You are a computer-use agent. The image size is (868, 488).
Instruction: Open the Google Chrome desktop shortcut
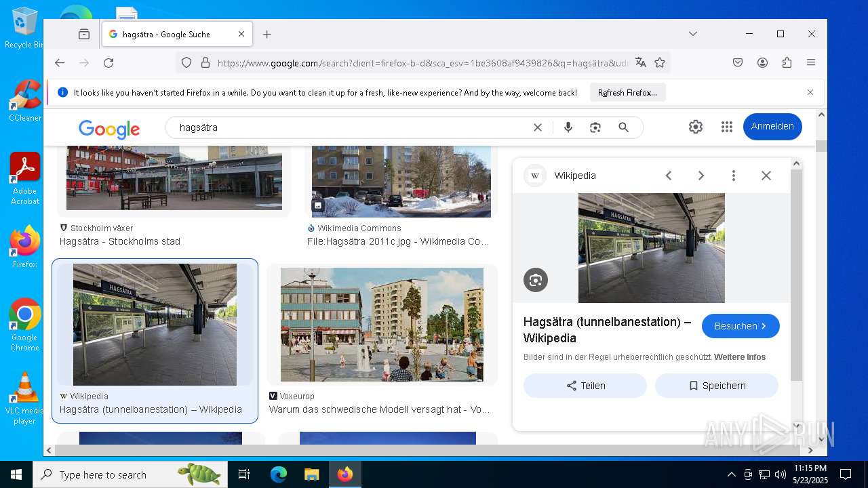click(25, 325)
